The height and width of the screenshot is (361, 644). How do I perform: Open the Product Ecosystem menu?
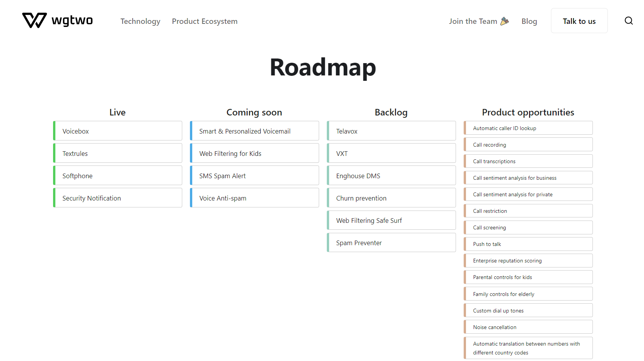coord(205,21)
